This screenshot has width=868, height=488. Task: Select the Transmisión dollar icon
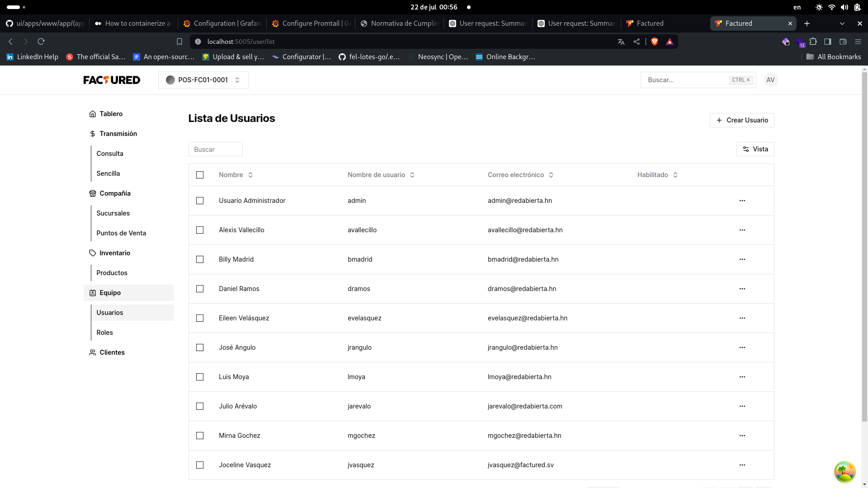(x=93, y=134)
